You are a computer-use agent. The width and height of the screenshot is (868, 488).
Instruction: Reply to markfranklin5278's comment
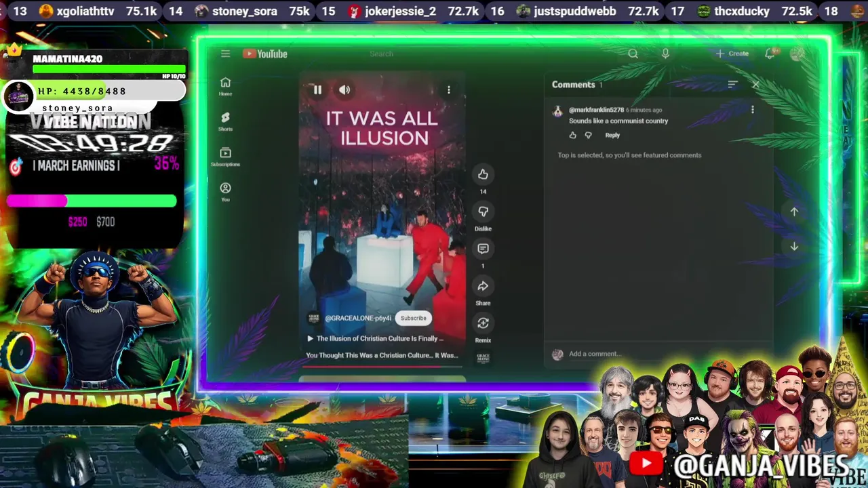click(612, 135)
